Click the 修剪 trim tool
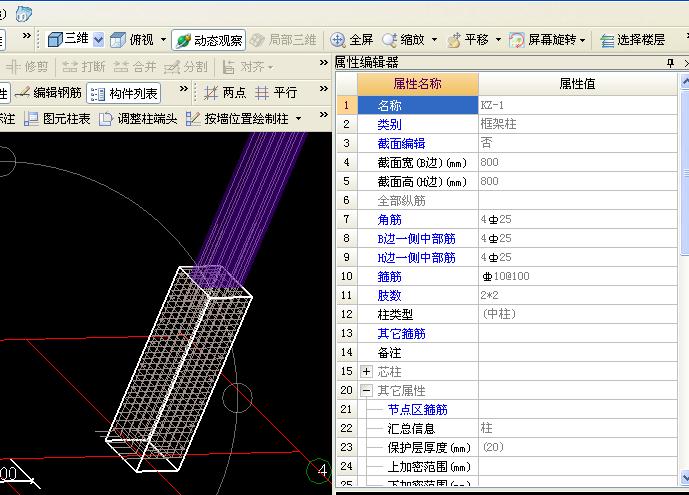 (x=27, y=67)
